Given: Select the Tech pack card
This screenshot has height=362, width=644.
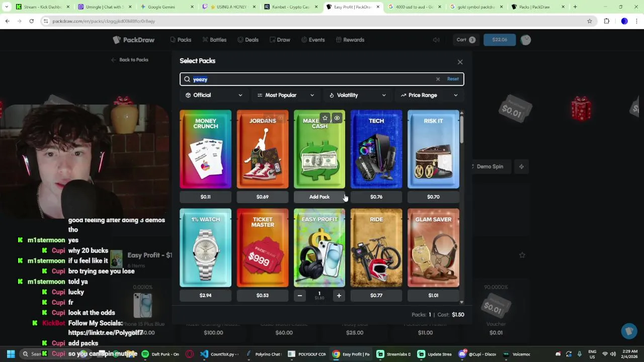Looking at the screenshot, I should [376, 149].
